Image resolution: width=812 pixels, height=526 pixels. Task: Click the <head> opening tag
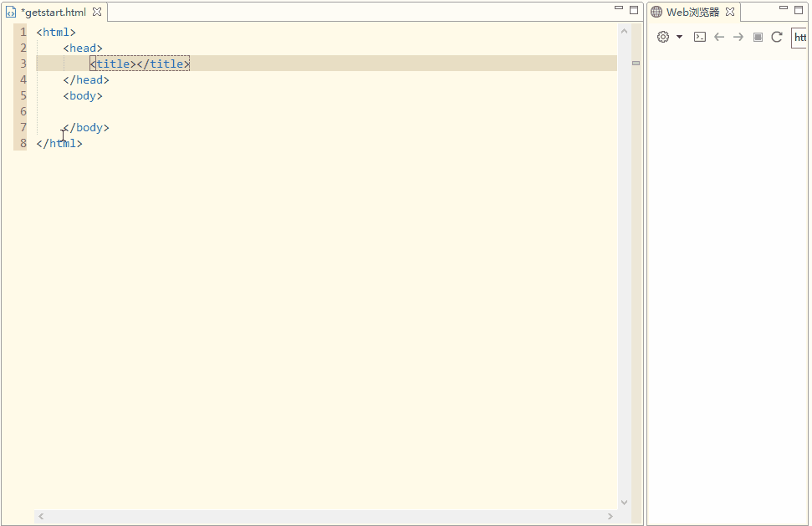click(x=83, y=49)
